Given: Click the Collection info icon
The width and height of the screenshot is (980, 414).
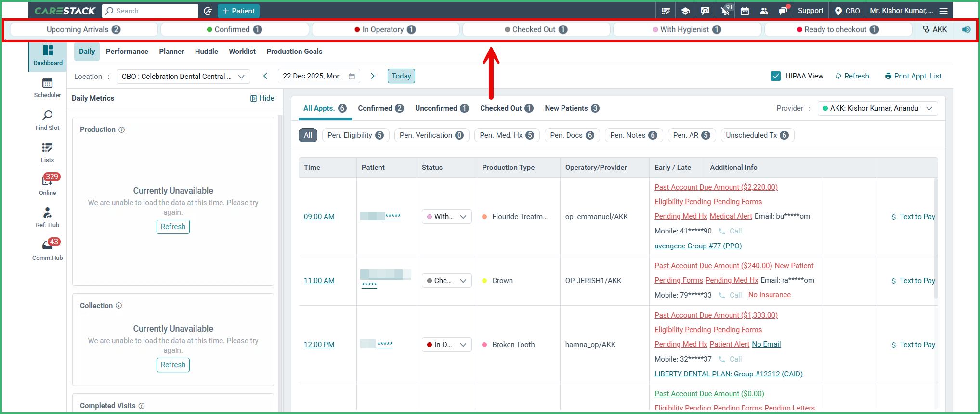Looking at the screenshot, I should (x=119, y=306).
